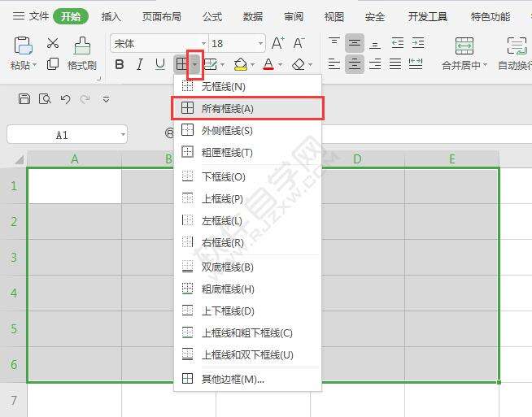Screen dimensions: 532x417
Task: Select 无框线(N) from border menu
Action: [247, 86]
